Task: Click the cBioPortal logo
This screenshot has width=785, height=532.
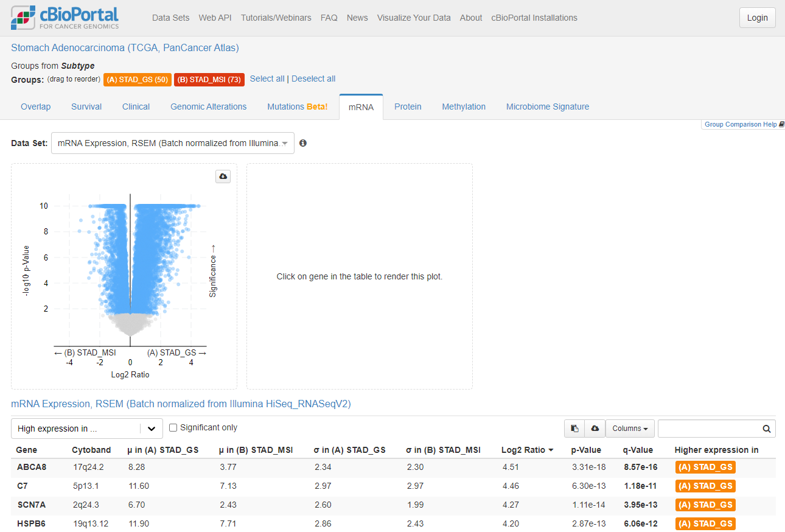Action: [65, 18]
